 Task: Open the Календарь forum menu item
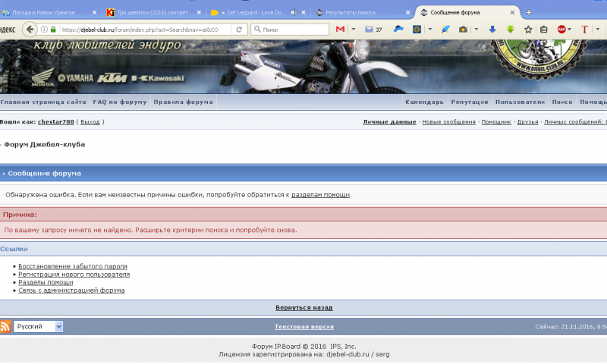(x=424, y=102)
